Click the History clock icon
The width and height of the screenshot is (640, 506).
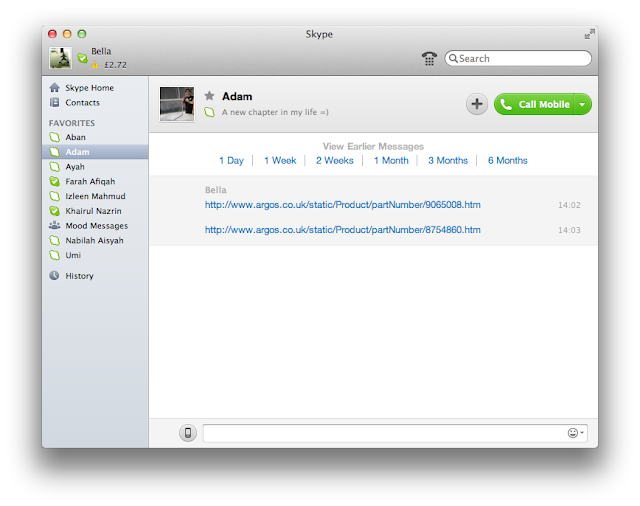(54, 275)
